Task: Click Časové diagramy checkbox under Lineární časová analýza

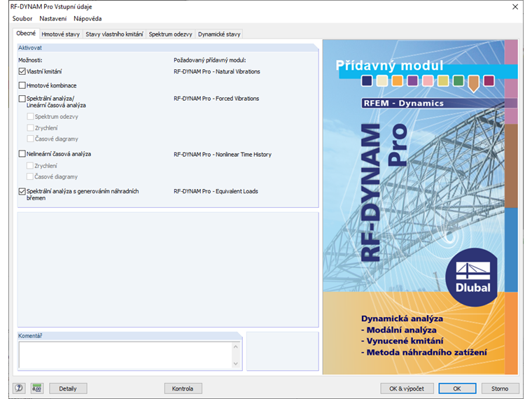Action: click(30, 139)
